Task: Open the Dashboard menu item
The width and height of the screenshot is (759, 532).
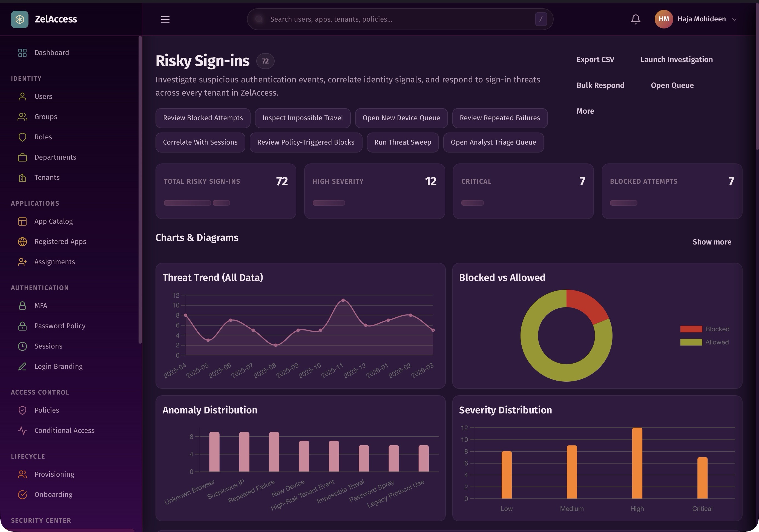Action: [x=51, y=52]
